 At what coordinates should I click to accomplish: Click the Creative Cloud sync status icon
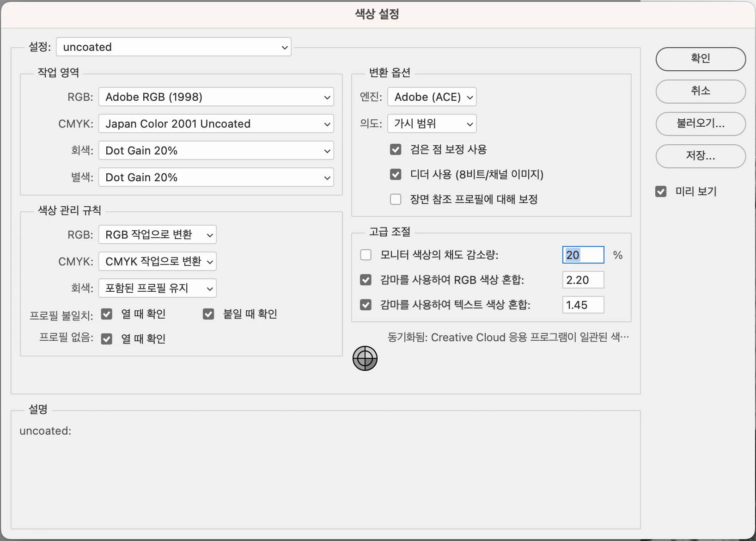click(x=365, y=358)
